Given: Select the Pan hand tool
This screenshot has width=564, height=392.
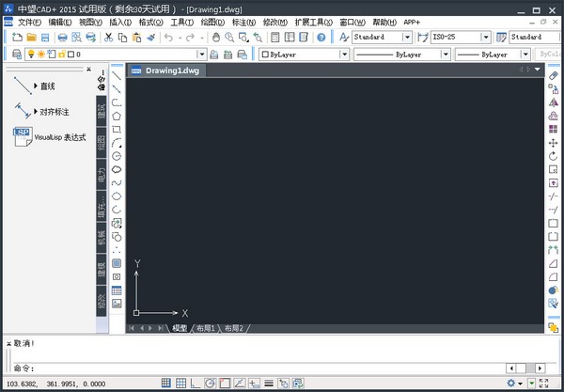Looking at the screenshot, I should click(x=215, y=38).
